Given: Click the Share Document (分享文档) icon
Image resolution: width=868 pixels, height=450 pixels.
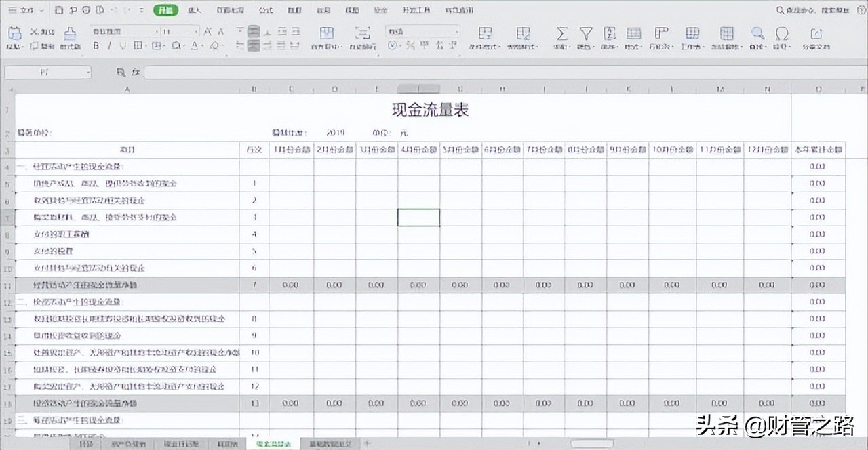Looking at the screenshot, I should [816, 34].
